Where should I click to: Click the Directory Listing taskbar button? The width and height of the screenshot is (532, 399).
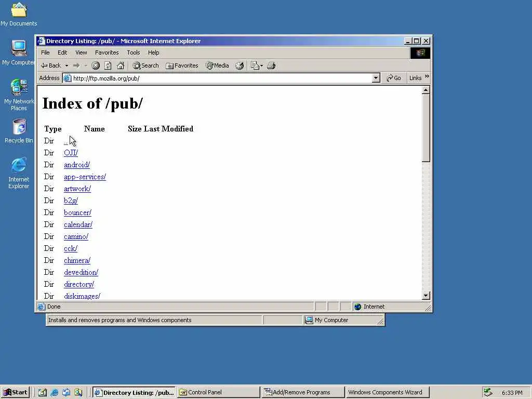134,392
